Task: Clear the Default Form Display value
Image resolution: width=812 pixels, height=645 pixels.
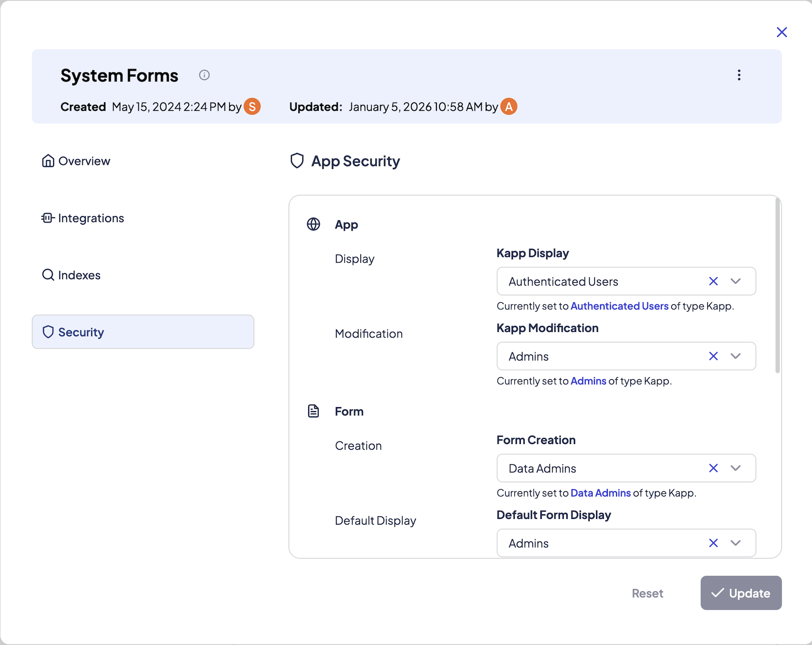Action: [x=713, y=543]
